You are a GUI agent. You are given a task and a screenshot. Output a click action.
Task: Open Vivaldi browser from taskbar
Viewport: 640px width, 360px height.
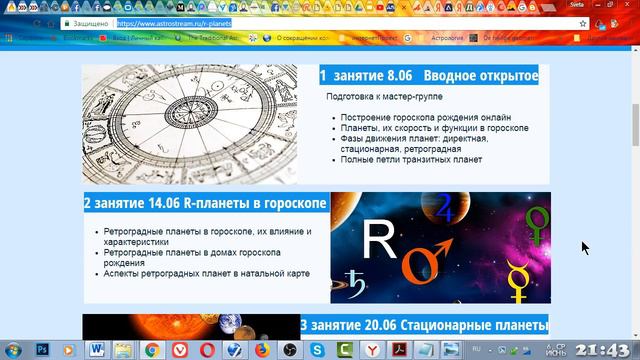[180, 350]
